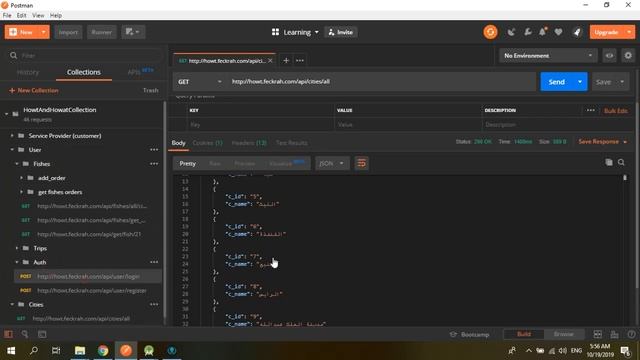640x360 pixels.
Task: Open Save Response dropdown
Action: point(602,142)
